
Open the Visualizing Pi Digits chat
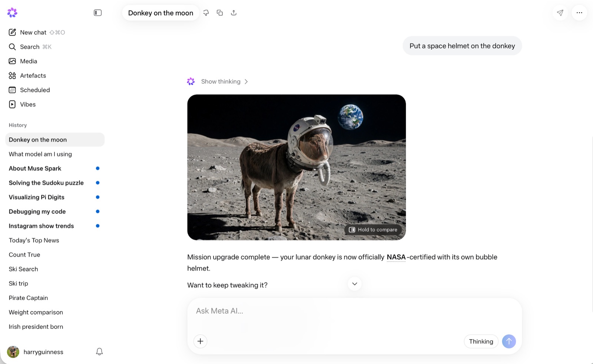click(x=55, y=197)
